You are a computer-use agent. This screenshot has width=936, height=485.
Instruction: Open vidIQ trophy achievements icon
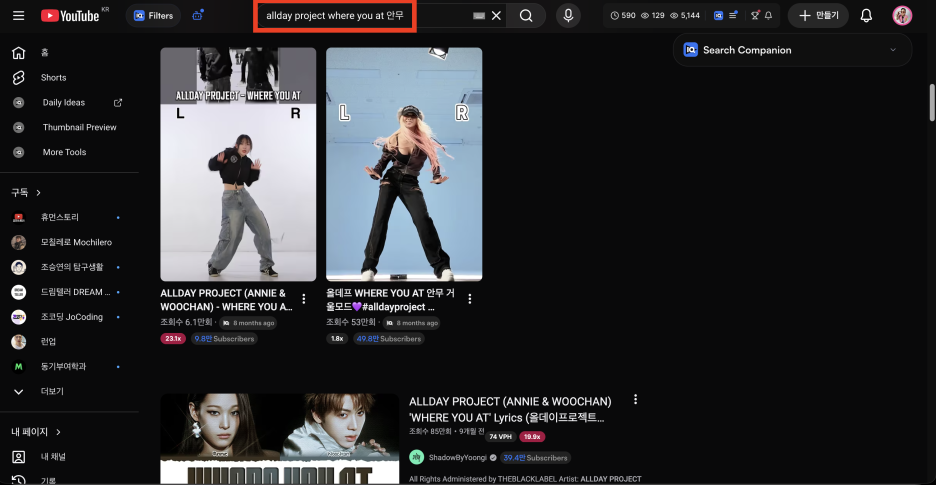(x=755, y=16)
